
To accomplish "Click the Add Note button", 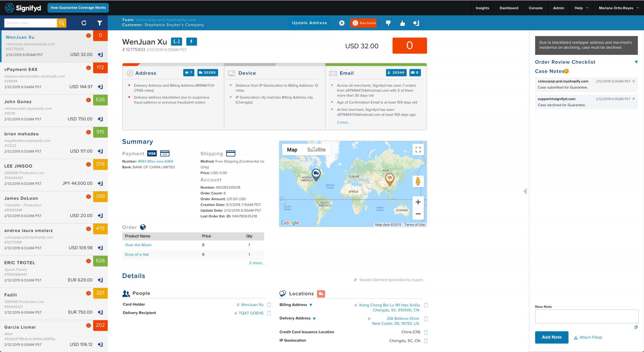I will tap(551, 337).
